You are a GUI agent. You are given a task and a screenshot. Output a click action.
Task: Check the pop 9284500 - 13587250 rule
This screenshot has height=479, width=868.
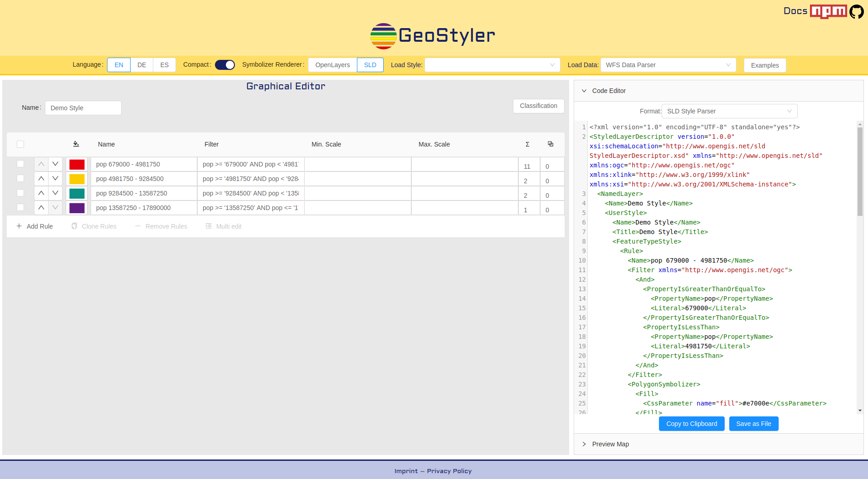[x=20, y=193]
